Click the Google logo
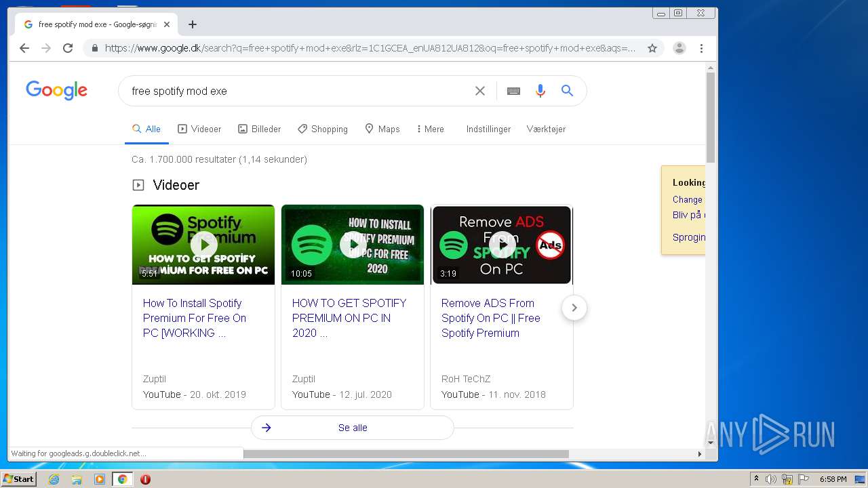 [x=57, y=90]
